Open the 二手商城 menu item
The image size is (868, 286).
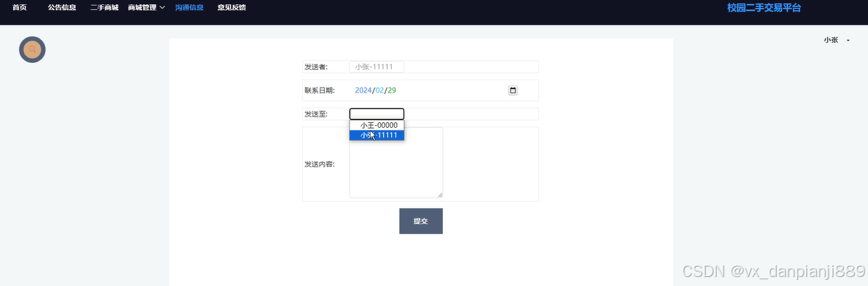click(x=104, y=8)
